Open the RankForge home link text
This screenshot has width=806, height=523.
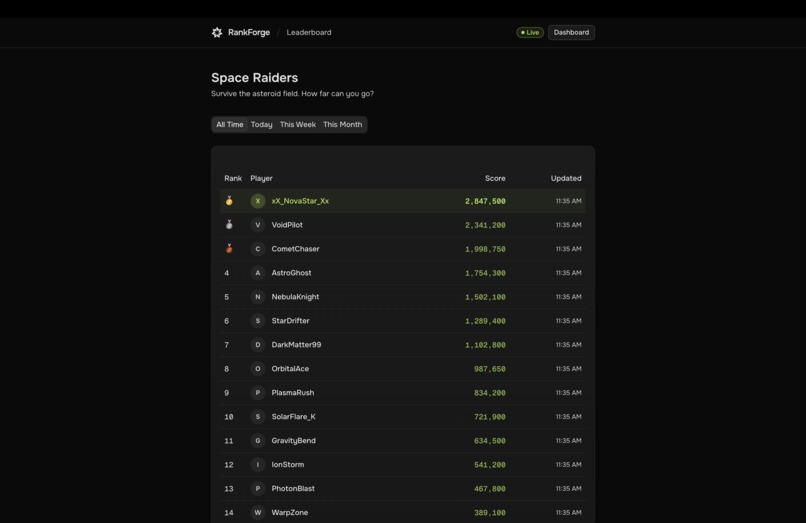[x=249, y=32]
